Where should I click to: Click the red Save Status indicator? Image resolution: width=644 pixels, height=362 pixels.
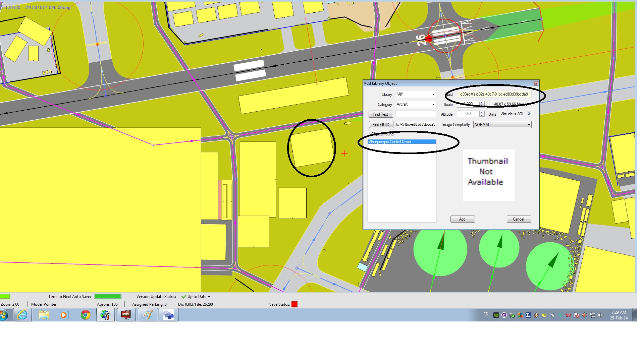point(294,304)
